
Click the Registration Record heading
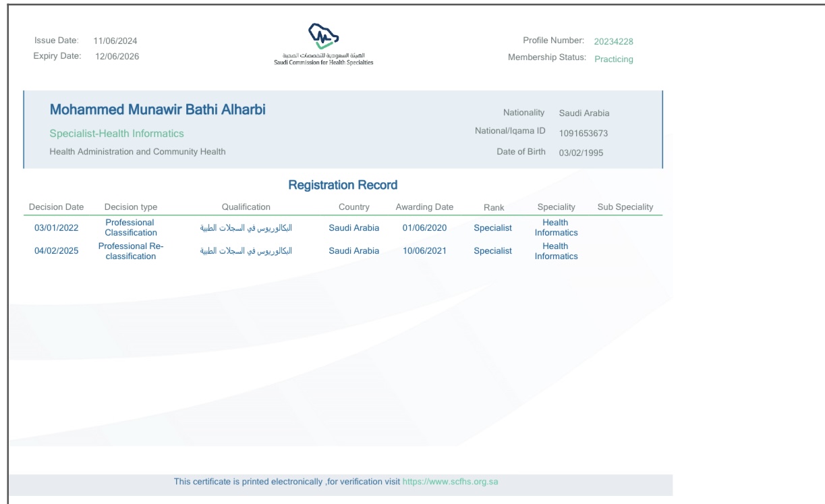343,185
